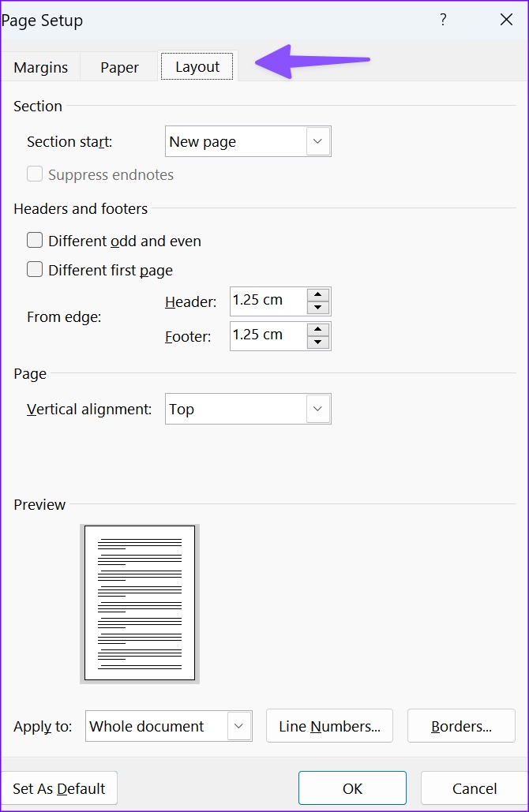Open the Vertical alignment dropdown
The height and width of the screenshot is (812, 529).
pos(317,409)
